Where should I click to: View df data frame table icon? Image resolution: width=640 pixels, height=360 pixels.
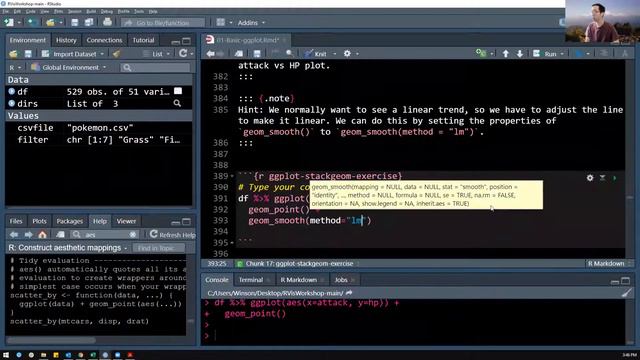(x=178, y=91)
